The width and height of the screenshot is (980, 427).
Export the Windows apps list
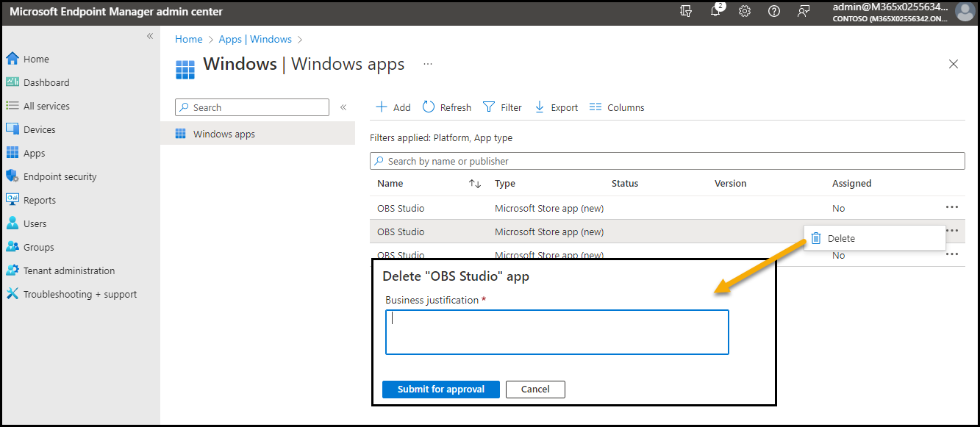click(556, 107)
